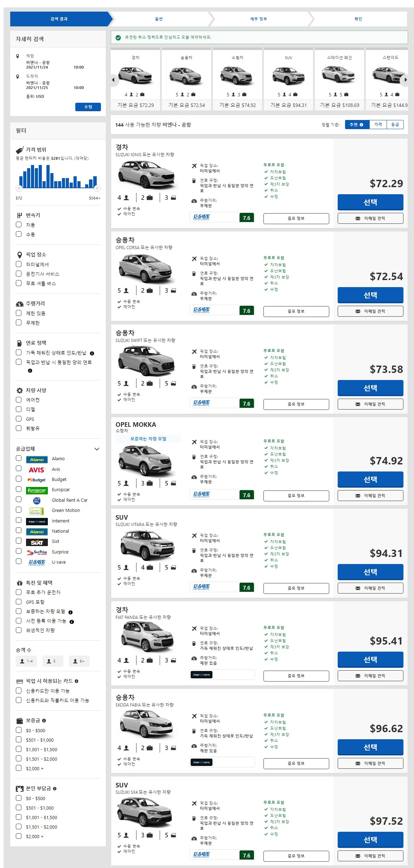Choose the 1-4 passenger count option

pyautogui.click(x=26, y=661)
